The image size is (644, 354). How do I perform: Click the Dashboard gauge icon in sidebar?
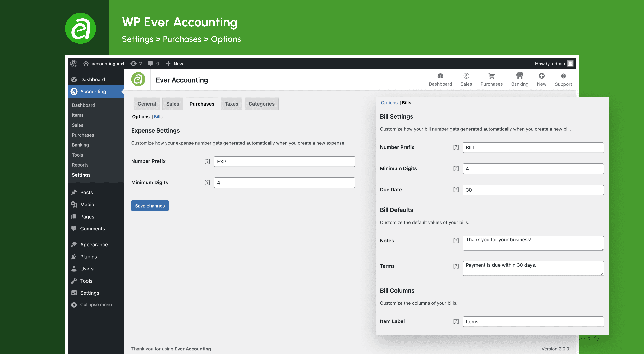pyautogui.click(x=74, y=79)
